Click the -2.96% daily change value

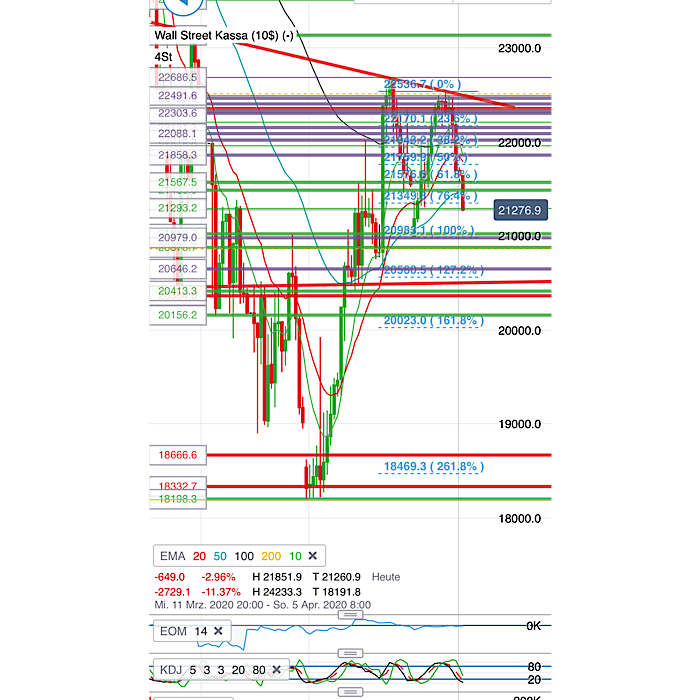point(218,577)
